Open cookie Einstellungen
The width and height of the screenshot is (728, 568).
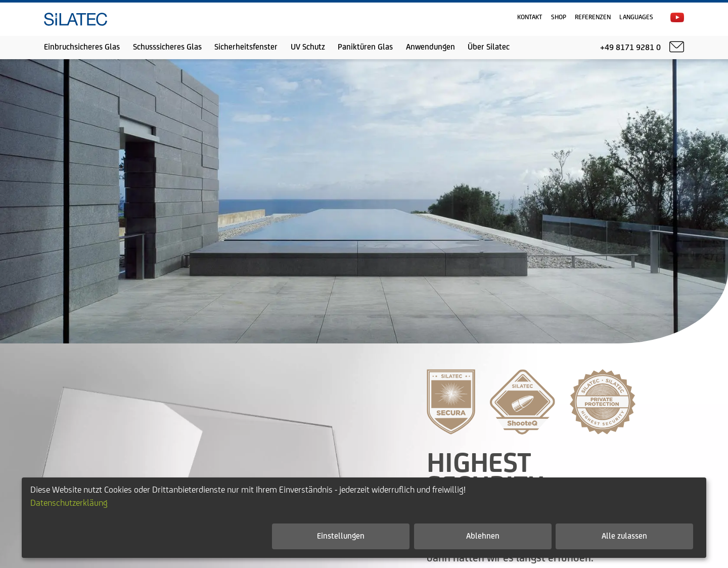[341, 536]
